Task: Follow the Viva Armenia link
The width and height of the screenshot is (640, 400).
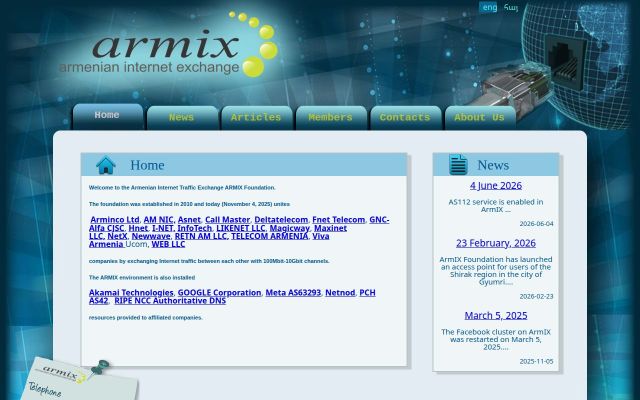Action: point(106,244)
